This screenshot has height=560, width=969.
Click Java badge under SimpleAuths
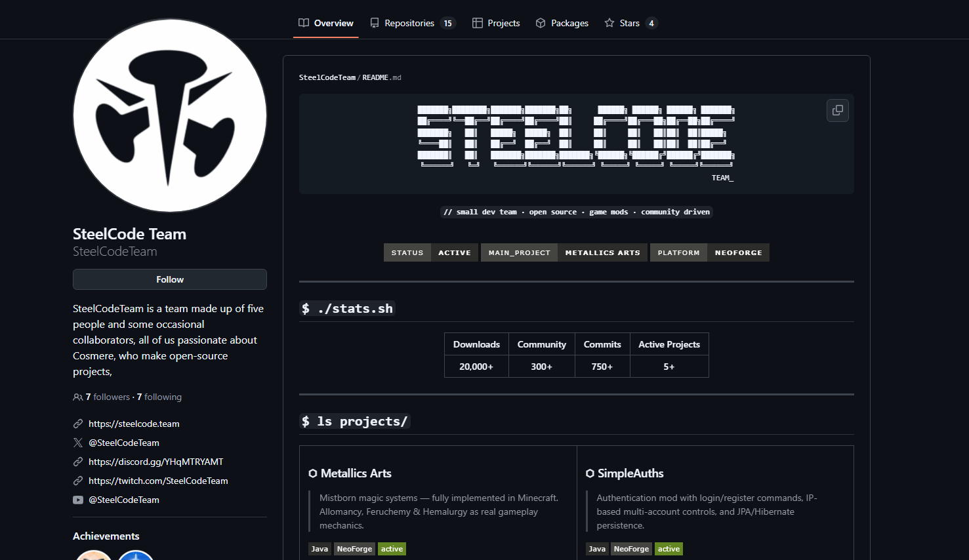click(597, 549)
